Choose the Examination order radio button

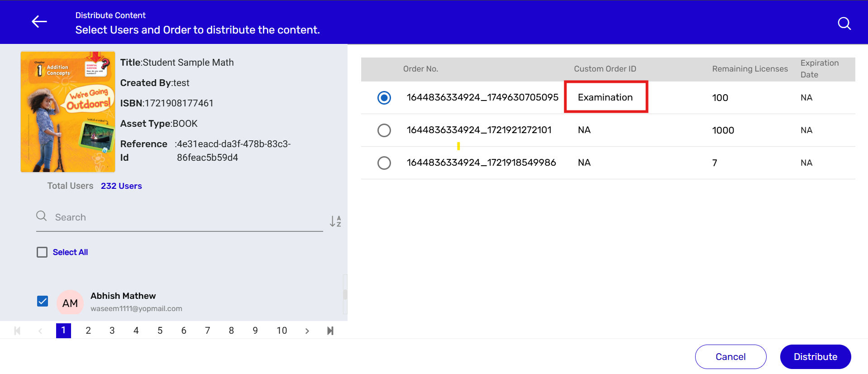(384, 98)
